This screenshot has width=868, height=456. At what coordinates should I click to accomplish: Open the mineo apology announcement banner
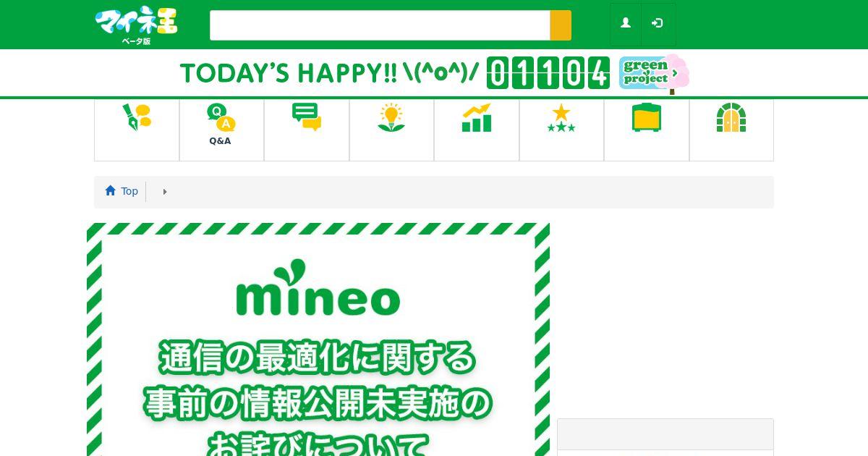pyautogui.click(x=318, y=339)
